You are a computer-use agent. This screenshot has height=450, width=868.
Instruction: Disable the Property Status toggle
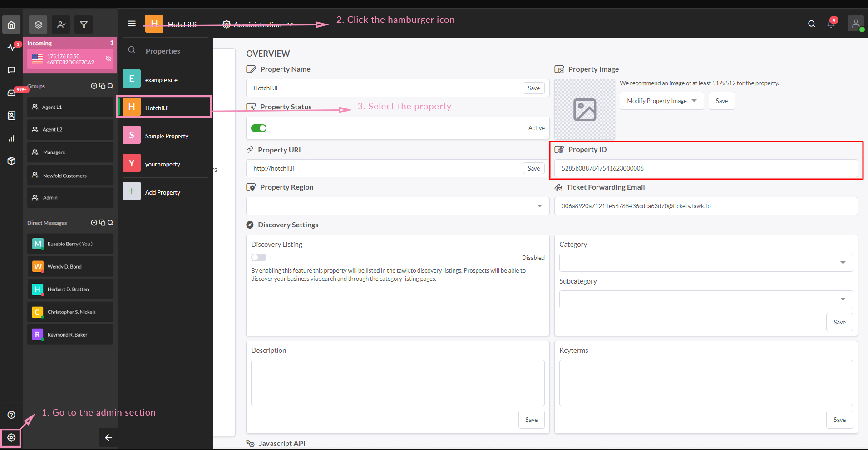click(259, 128)
